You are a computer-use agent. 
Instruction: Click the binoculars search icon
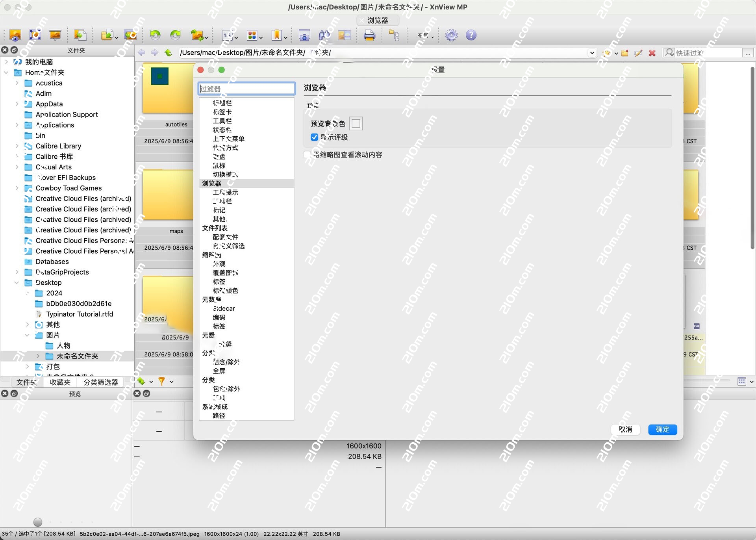pyautogui.click(x=324, y=35)
